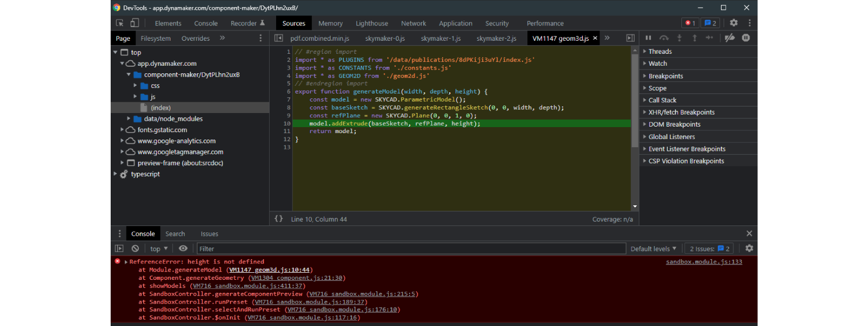Open the VM716 sandbox.module.js:411:37 link
Screen dimensions: 868x326
pos(248,286)
